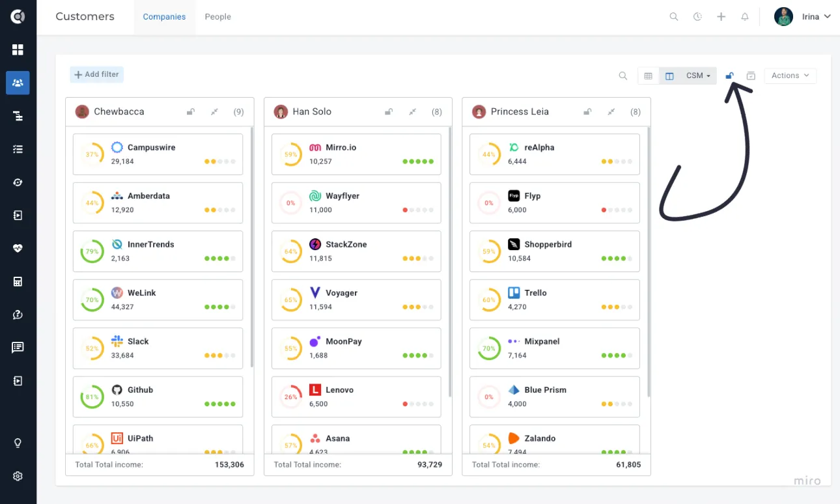Open the calculator icon in sidebar
Image resolution: width=840 pixels, height=504 pixels.
coord(18,281)
